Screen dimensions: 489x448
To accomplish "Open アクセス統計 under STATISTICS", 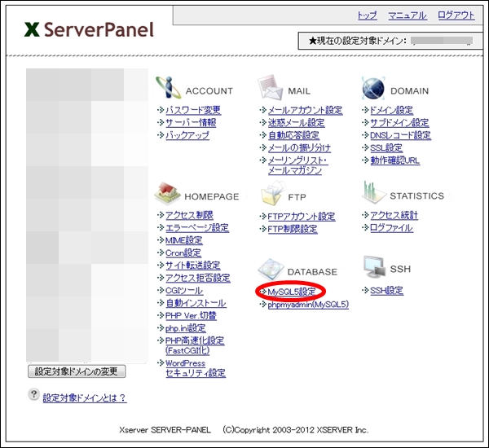I will tap(394, 215).
